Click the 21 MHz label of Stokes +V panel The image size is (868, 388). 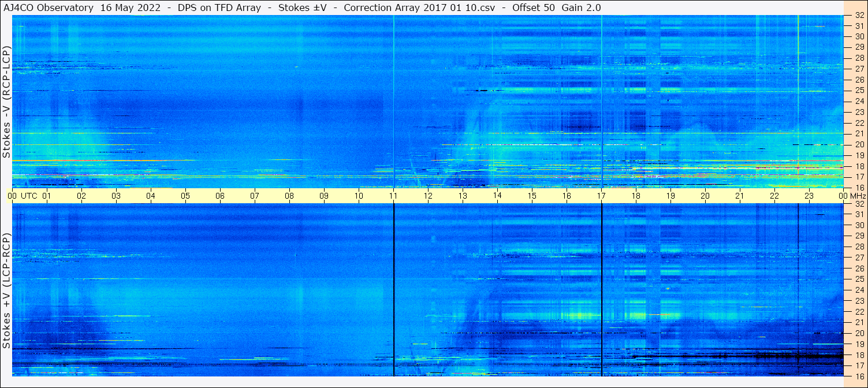click(859, 322)
